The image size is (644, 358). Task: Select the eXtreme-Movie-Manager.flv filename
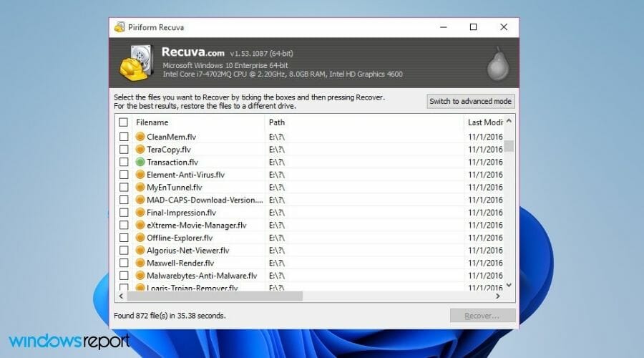click(197, 226)
